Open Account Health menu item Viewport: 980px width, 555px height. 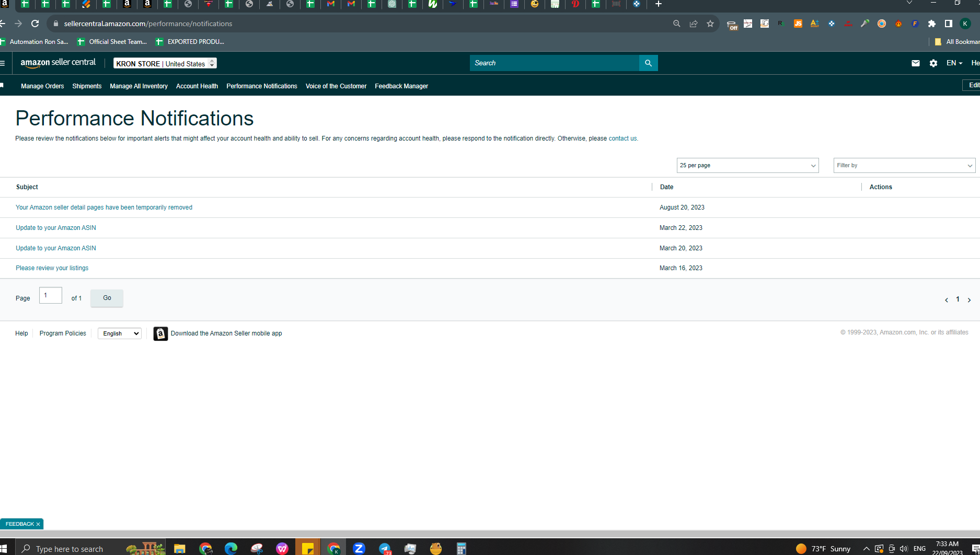(197, 86)
